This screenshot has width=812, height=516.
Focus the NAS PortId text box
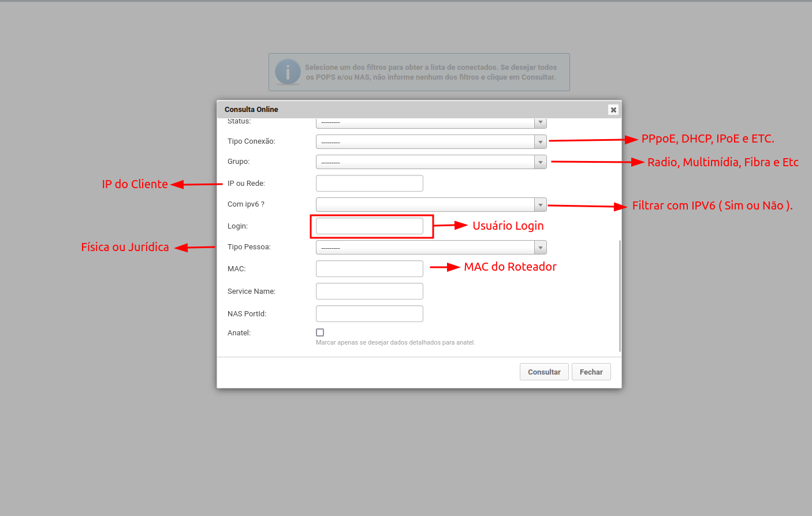pos(370,314)
